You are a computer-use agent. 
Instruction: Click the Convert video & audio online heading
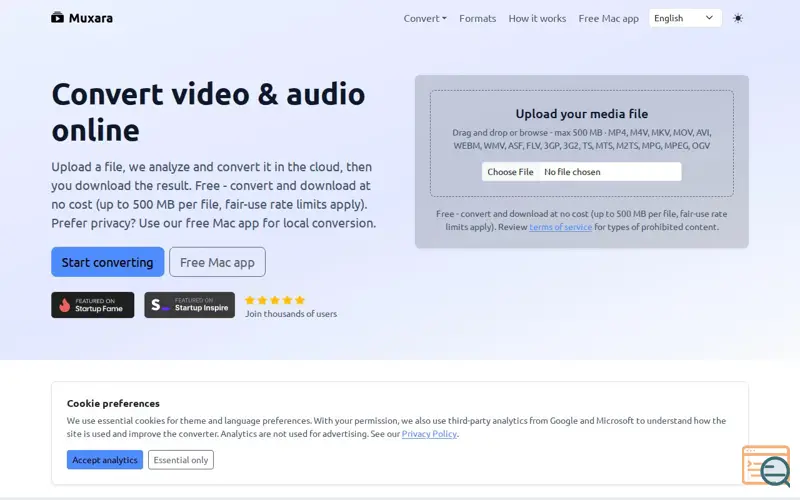pyautogui.click(x=208, y=112)
